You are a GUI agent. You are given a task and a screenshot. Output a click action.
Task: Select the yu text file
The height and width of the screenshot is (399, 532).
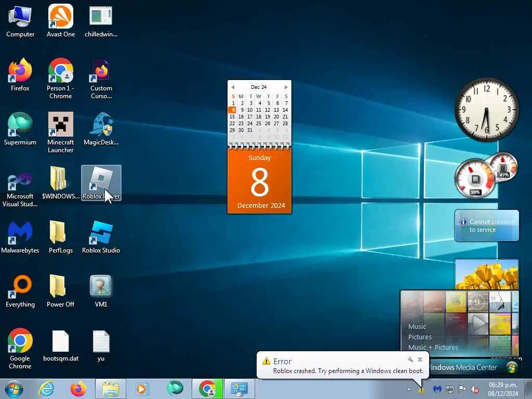101,345
